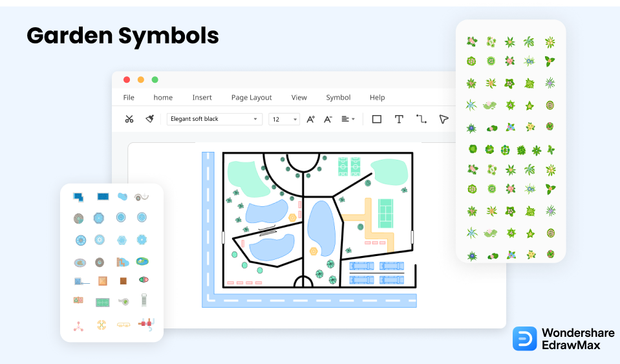Pick the red pipe fitting symbol

pos(146,324)
